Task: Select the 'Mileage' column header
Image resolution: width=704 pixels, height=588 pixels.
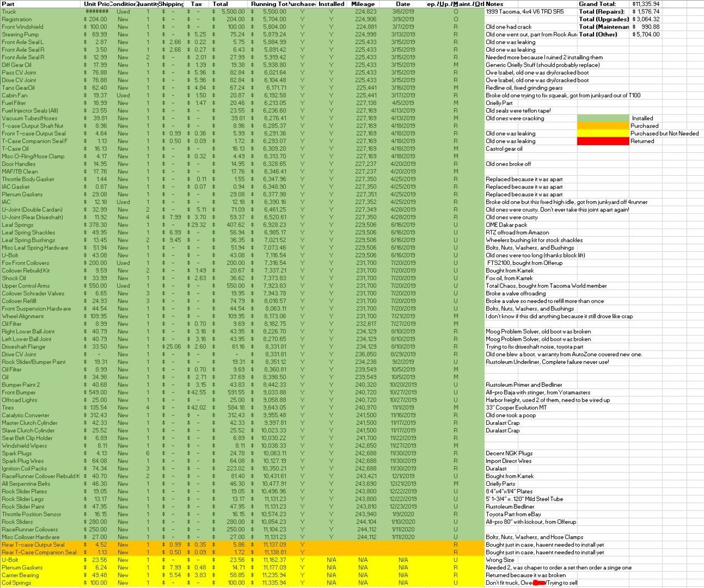Action: pos(363,4)
